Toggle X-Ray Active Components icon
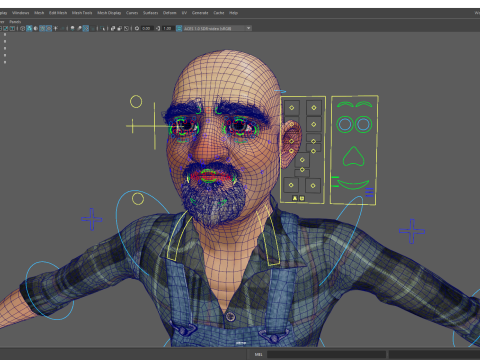Viewport: 480px width, 360px height. pos(120,28)
